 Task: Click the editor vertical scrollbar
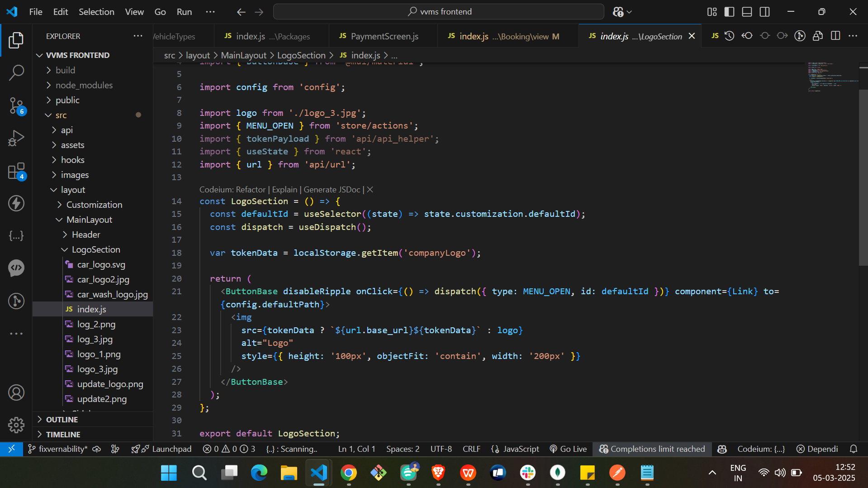pyautogui.click(x=863, y=177)
